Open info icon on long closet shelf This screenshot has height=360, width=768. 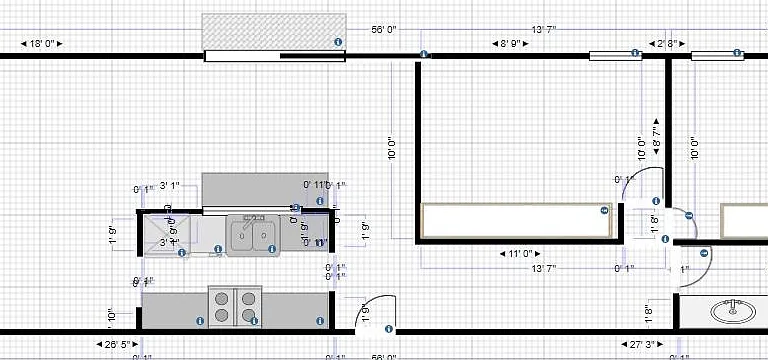tap(604, 210)
